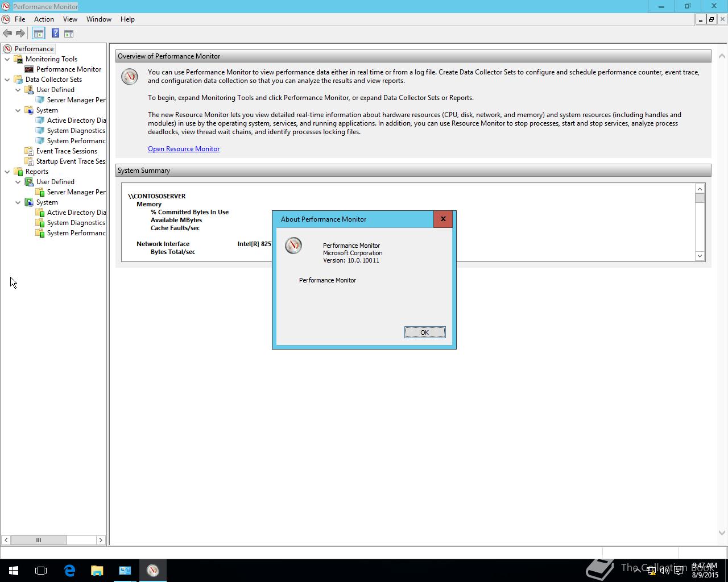
Task: Click the Forward arrow toolbar icon
Action: (20, 34)
